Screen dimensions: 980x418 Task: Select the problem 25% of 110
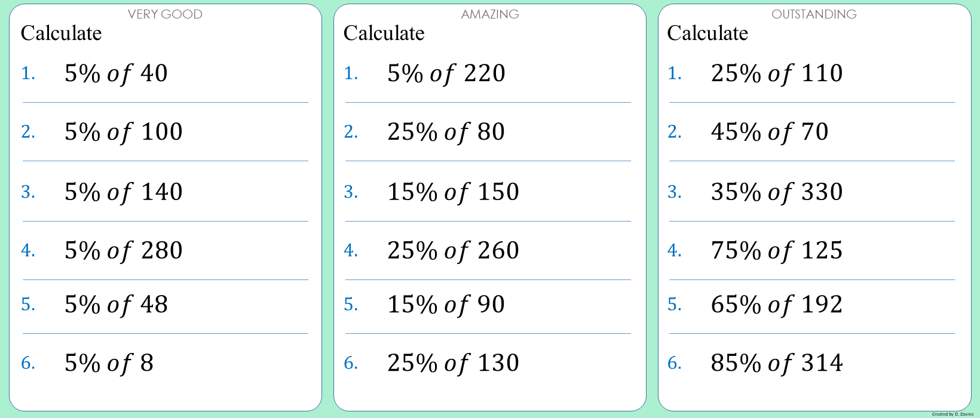tap(777, 73)
